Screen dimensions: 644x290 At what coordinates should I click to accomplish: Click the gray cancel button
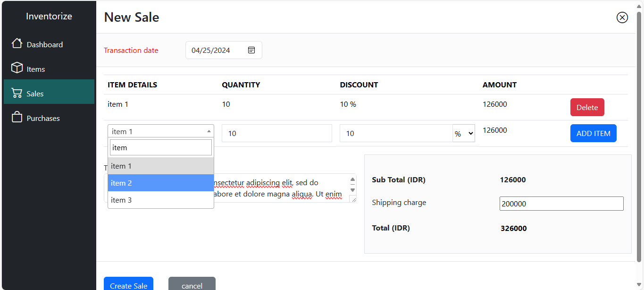pos(192,284)
